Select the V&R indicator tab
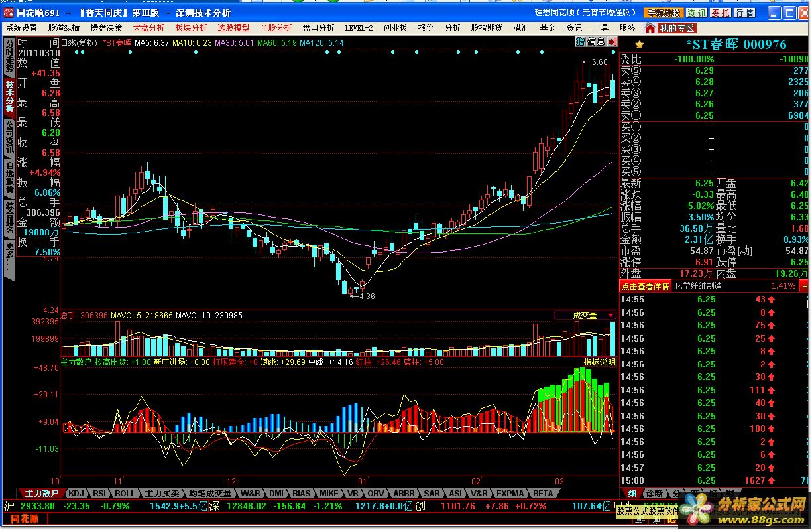 coord(479,494)
